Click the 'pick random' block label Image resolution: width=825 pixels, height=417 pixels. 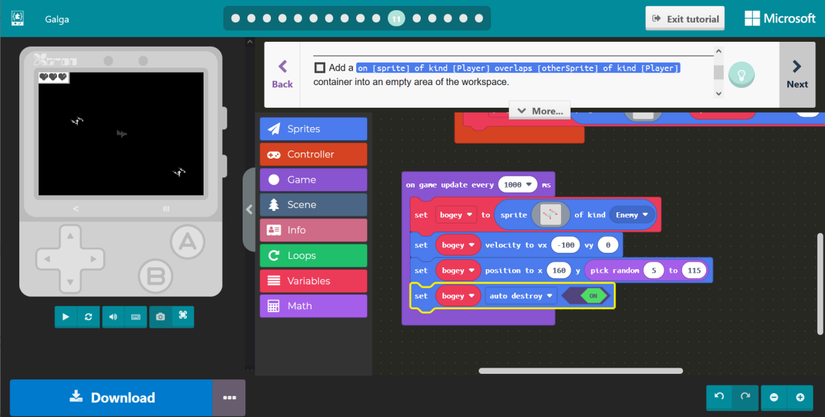click(x=615, y=270)
